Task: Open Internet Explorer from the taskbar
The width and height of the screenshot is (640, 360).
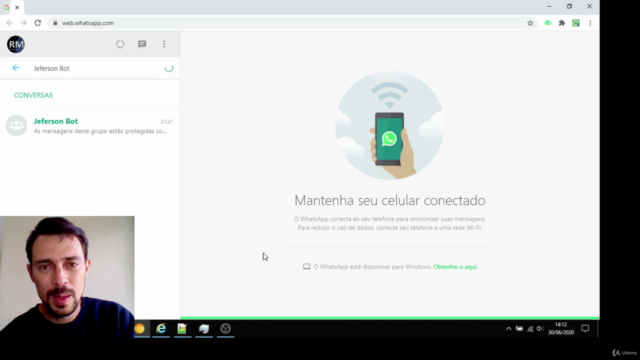Action: (x=161, y=329)
